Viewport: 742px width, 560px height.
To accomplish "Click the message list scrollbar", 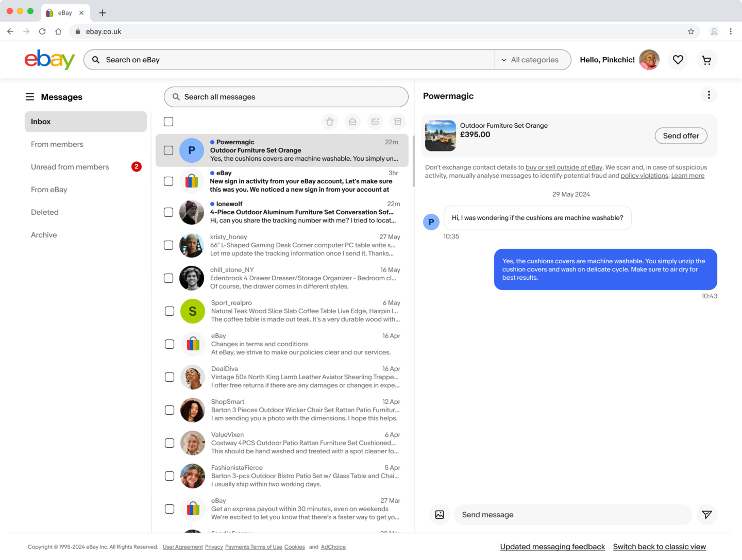I will 413,161.
